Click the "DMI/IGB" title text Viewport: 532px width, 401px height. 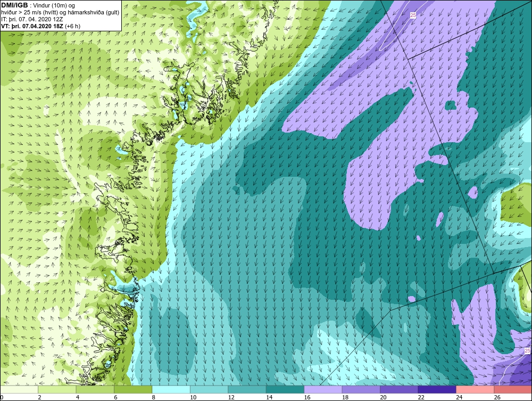coord(14,5)
